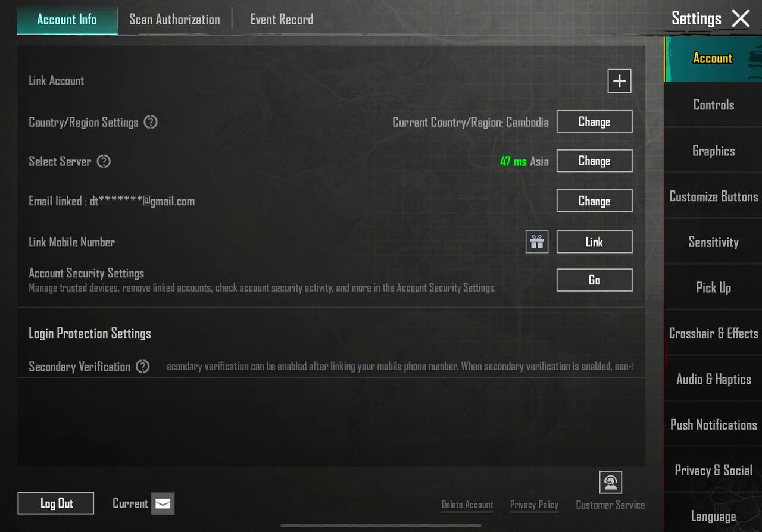
Task: Open Controls settings
Action: click(713, 105)
